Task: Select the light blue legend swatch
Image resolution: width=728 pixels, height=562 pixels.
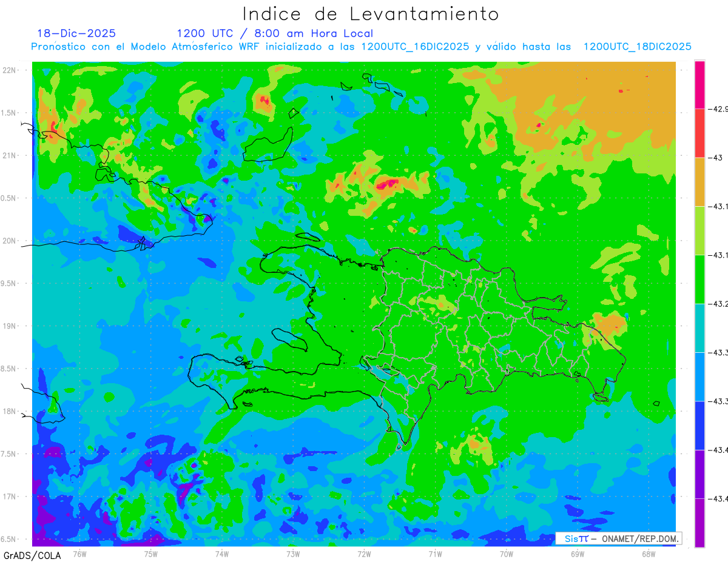Action: coord(699,376)
